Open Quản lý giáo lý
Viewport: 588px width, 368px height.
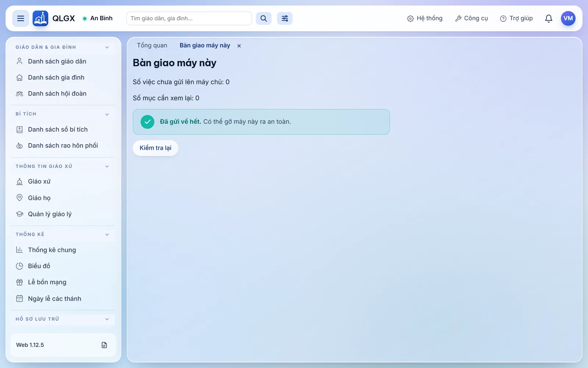(x=63, y=214)
